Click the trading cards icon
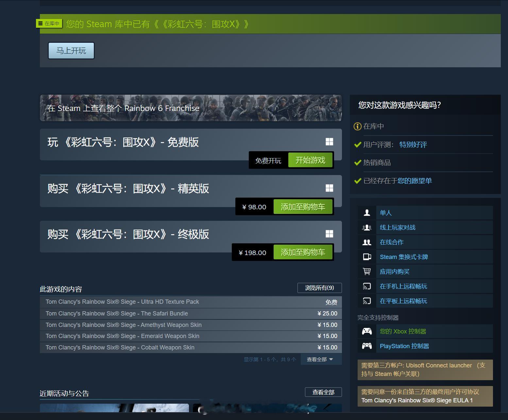Viewport: 508px width, 420px height. point(367,257)
